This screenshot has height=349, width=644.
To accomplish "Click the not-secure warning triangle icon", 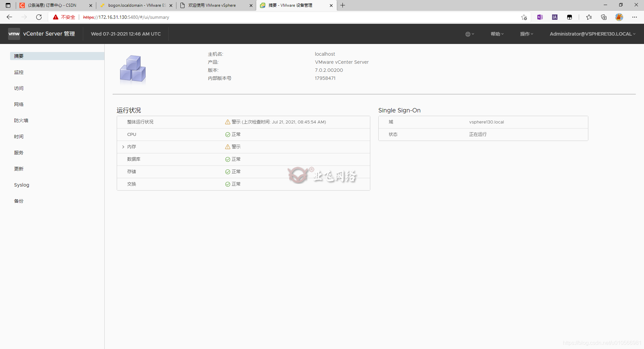I will click(x=56, y=17).
